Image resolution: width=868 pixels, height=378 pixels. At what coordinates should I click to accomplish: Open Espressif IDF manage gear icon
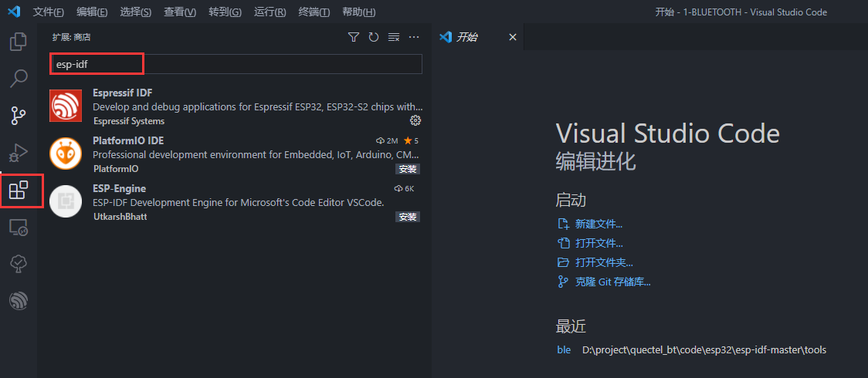pos(415,120)
